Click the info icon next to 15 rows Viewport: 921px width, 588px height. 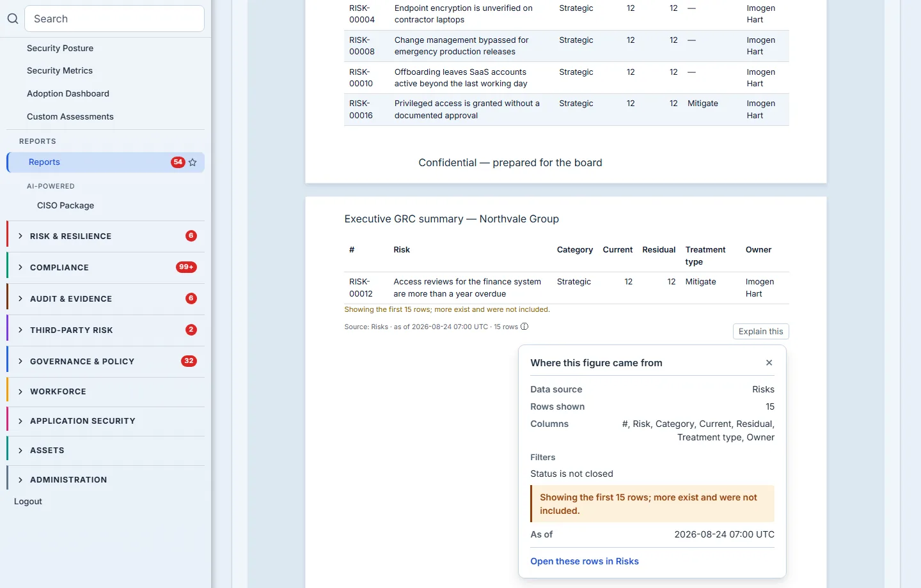[x=524, y=327]
